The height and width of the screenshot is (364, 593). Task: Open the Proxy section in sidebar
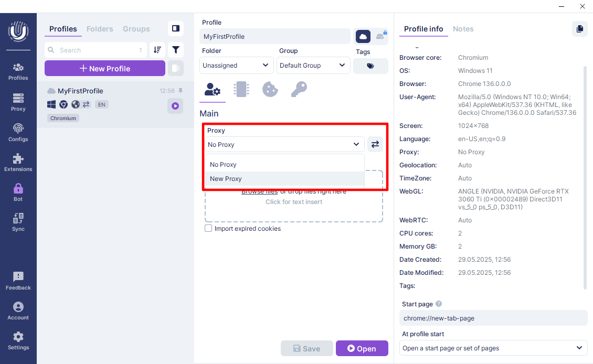coord(18,102)
